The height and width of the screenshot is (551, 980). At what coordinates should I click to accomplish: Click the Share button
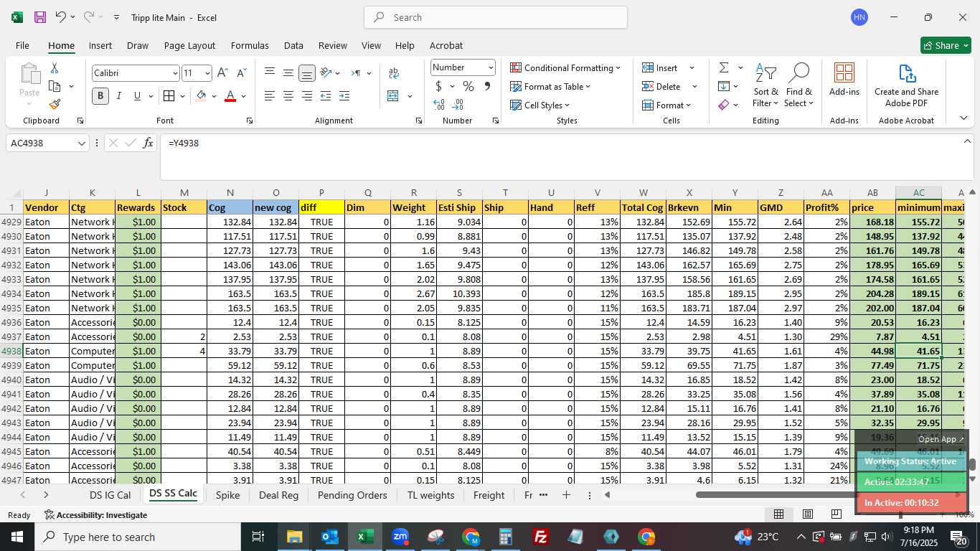tap(946, 45)
